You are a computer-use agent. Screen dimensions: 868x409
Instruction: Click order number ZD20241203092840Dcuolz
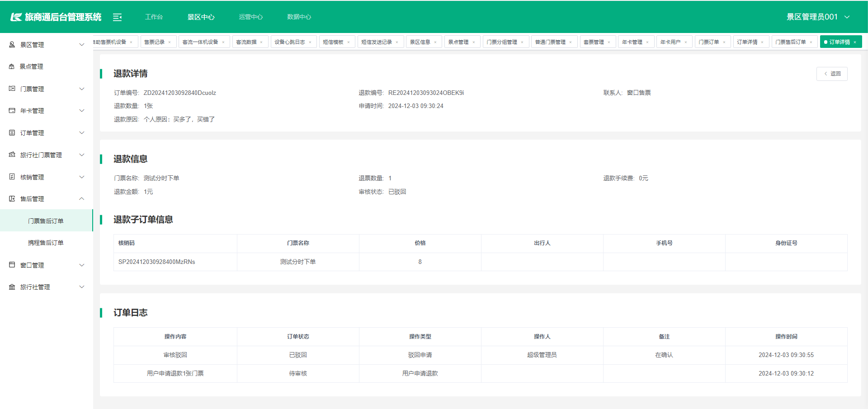point(180,93)
